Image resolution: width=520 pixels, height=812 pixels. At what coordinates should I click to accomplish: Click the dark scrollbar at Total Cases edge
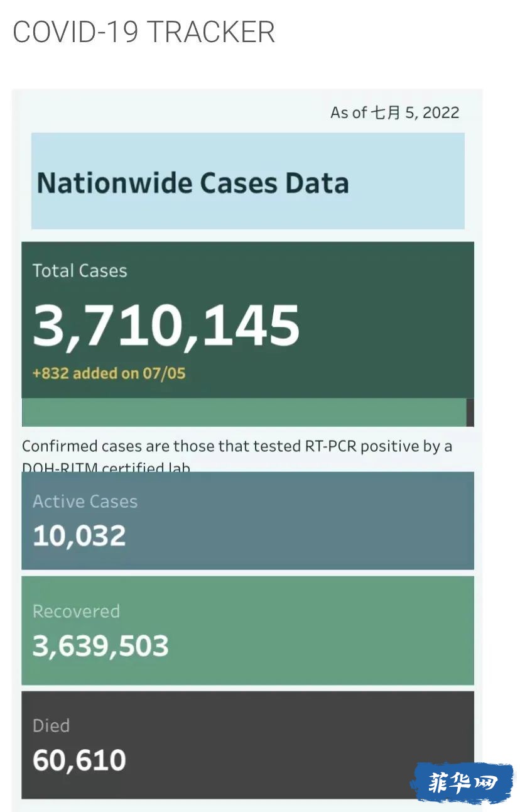470,412
